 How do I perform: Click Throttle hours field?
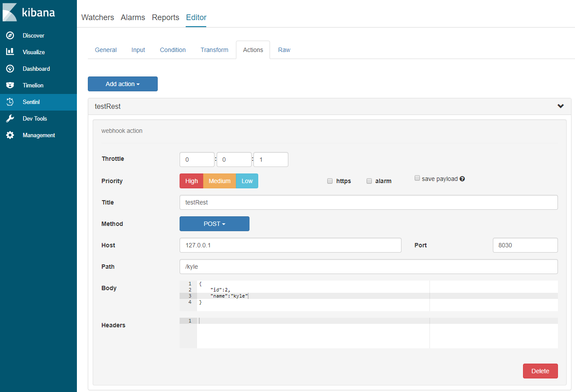[197, 160]
